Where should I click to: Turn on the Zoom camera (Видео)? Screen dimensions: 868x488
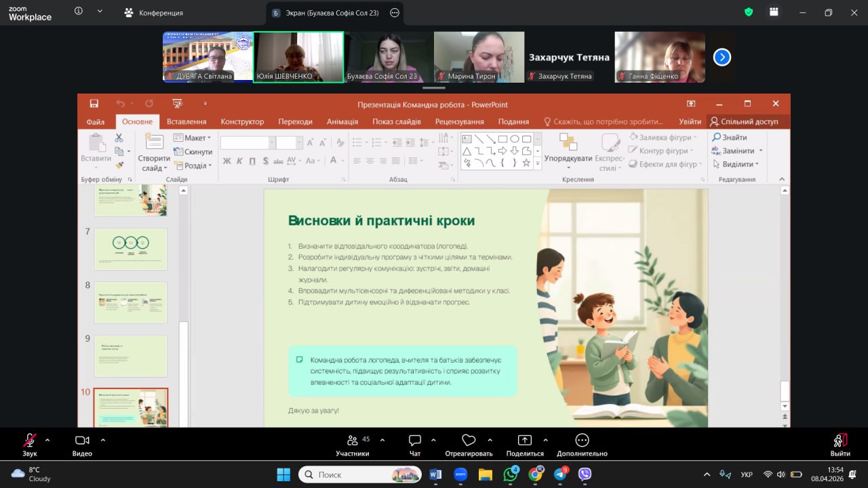tap(82, 441)
